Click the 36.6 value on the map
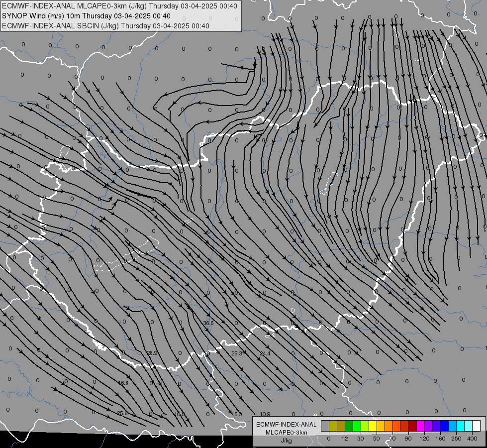 point(208,324)
